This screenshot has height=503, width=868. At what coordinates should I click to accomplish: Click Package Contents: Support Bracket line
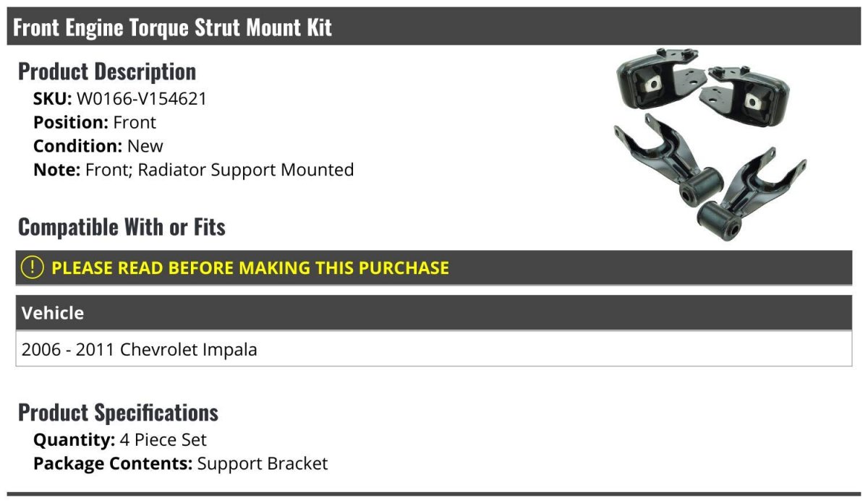(181, 463)
